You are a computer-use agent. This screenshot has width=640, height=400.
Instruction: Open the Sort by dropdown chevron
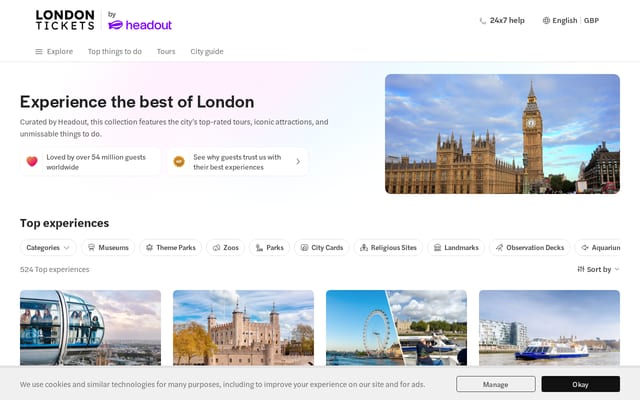(x=617, y=269)
